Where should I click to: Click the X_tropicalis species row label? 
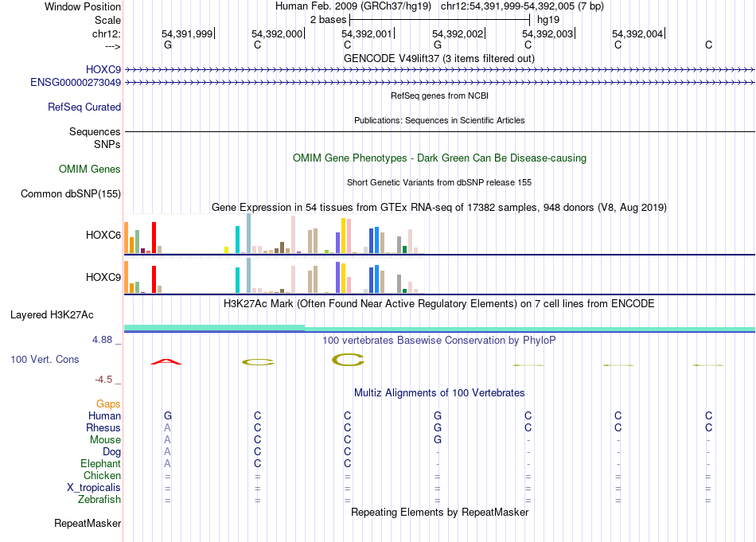tap(94, 488)
